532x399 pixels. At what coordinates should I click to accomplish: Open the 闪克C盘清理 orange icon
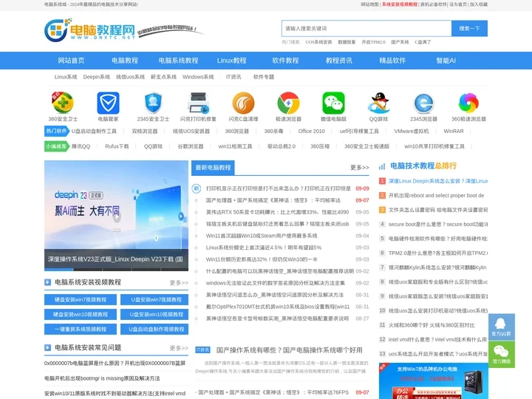[x=243, y=103]
